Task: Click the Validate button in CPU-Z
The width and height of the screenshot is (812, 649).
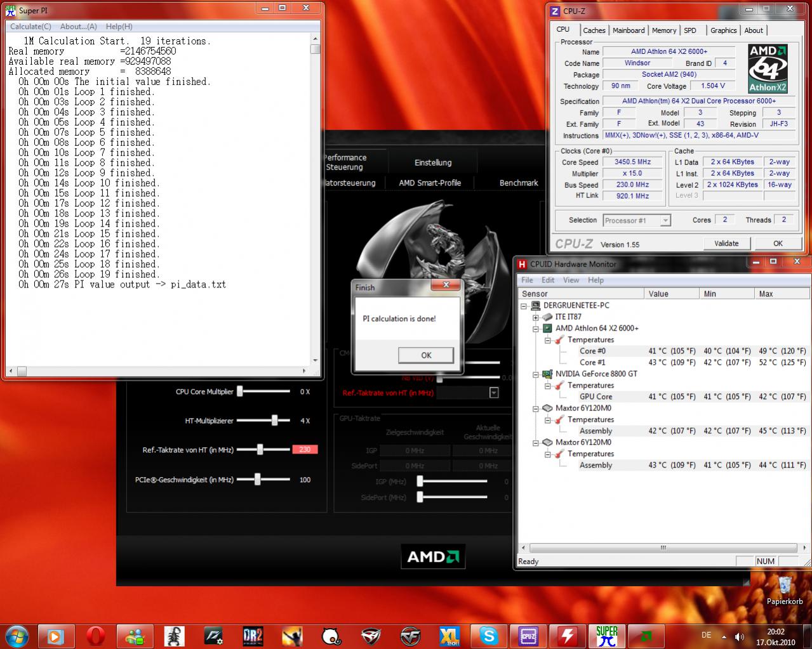Action: 726,243
